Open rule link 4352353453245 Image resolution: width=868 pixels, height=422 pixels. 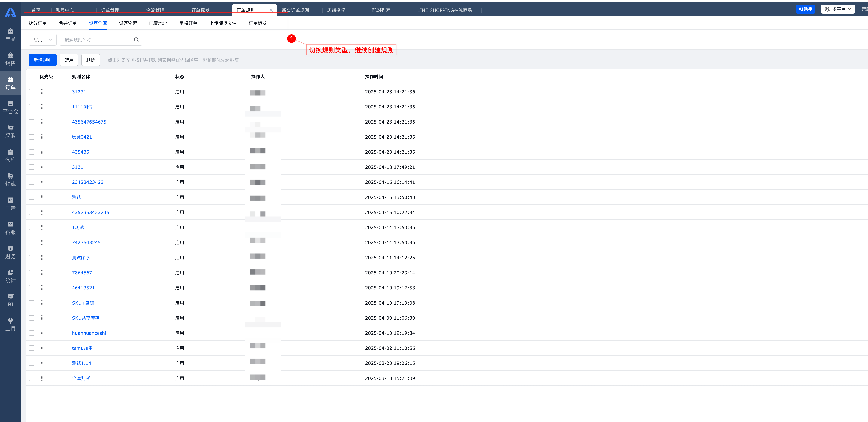pyautogui.click(x=90, y=213)
